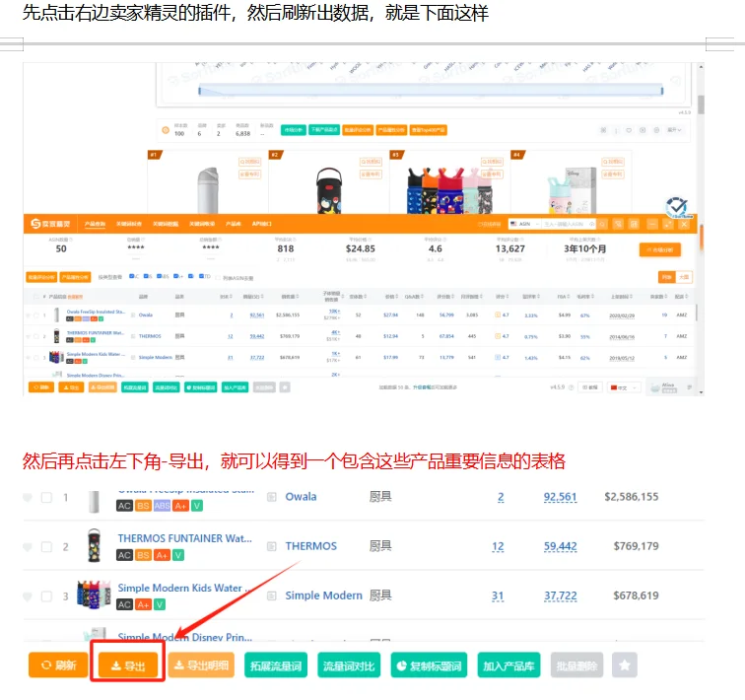Image resolution: width=745 pixels, height=700 pixels.
Task: Switch to 列表 list view
Action: pyautogui.click(x=666, y=277)
